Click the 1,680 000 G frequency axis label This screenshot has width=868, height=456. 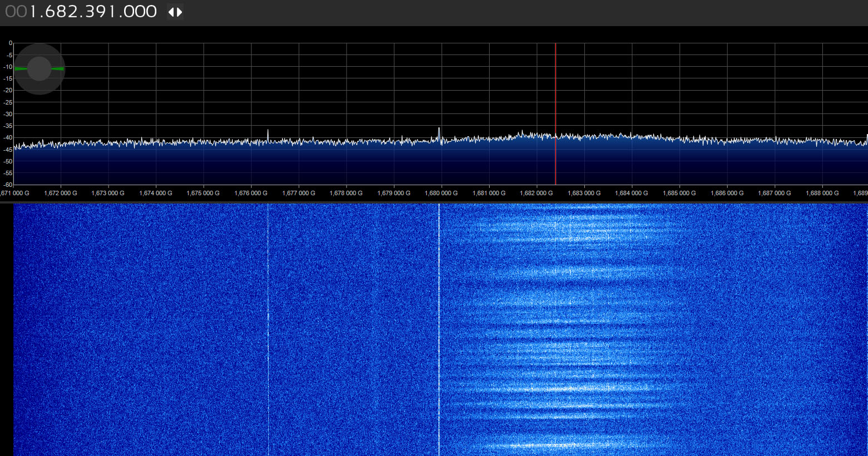[x=441, y=193]
